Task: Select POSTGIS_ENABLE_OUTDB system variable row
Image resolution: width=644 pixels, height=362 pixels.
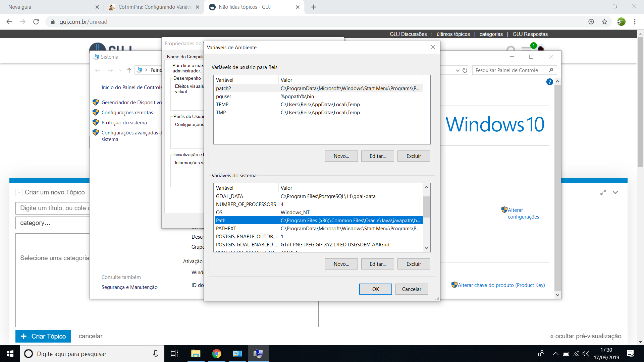Action: point(319,237)
